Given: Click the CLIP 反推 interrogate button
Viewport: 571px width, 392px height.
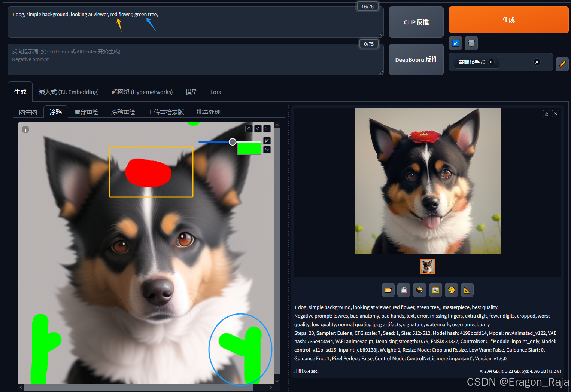Looking at the screenshot, I should pos(416,22).
